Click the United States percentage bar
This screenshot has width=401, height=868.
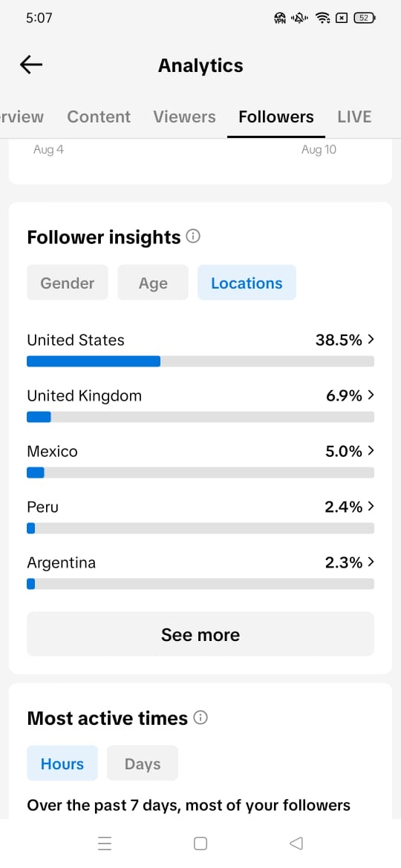(x=200, y=361)
